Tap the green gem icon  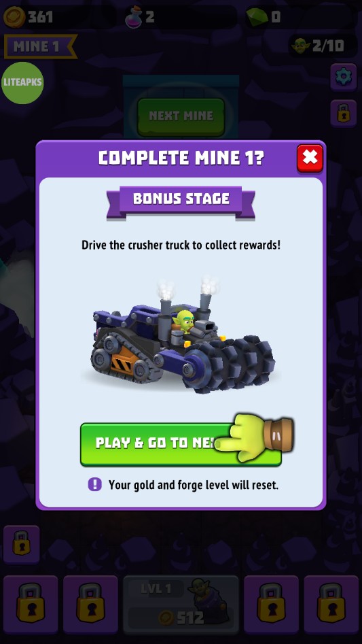[256, 17]
